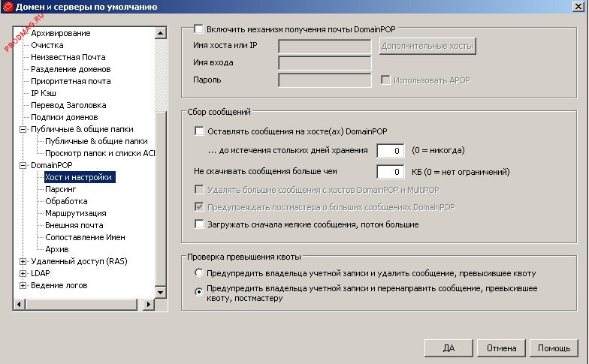Click the app icon in title bar
Screen dimensions: 589x364
coord(8,8)
